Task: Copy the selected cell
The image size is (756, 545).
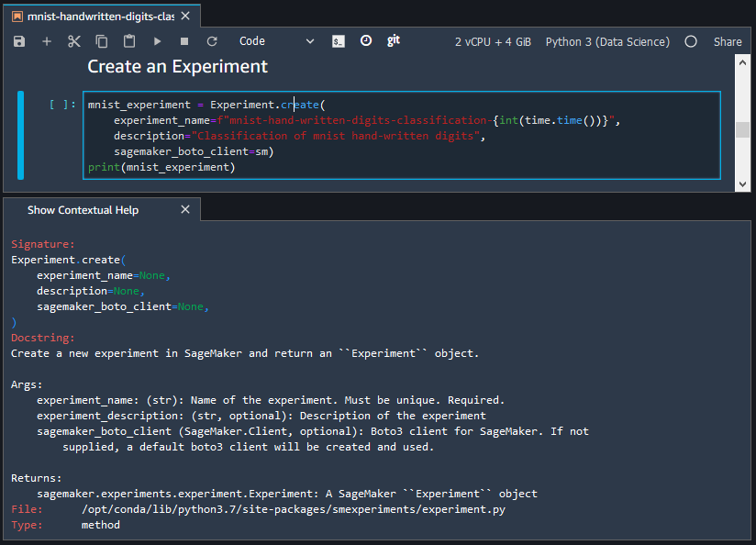Action: (x=101, y=40)
